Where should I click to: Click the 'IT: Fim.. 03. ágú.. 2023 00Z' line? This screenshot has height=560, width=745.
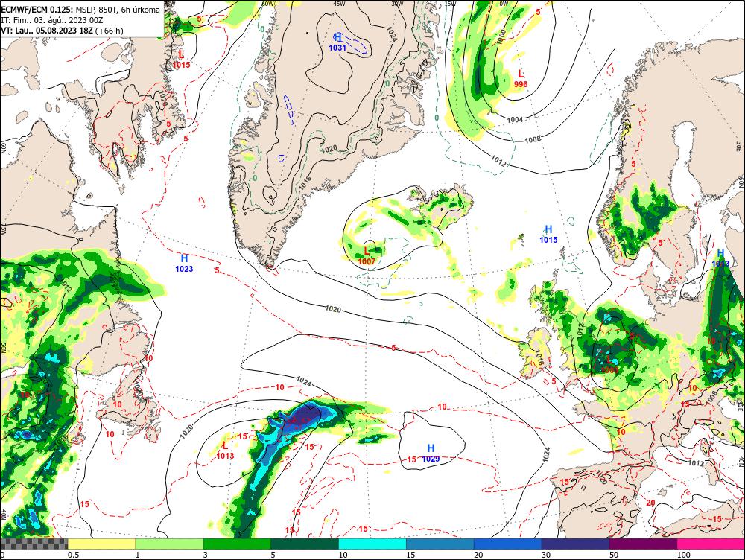[54, 20]
